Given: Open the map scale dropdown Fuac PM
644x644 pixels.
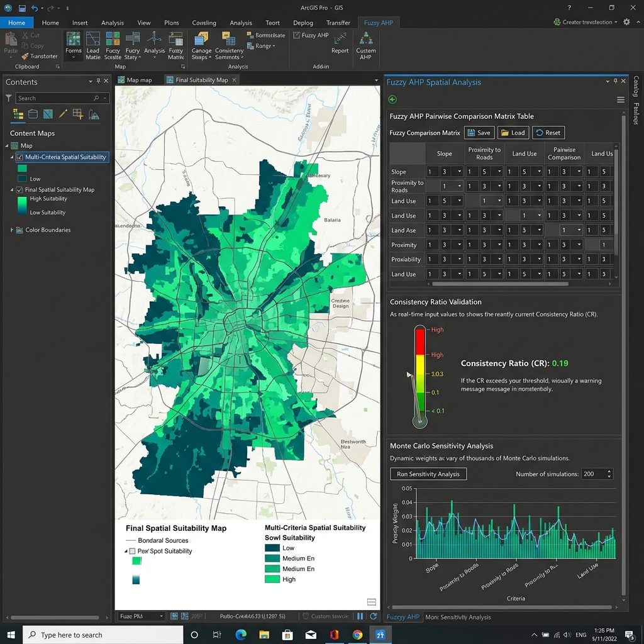Looking at the screenshot, I should pyautogui.click(x=141, y=616).
